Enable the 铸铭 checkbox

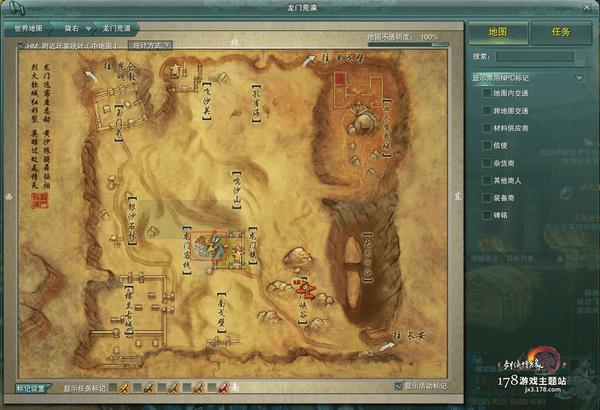point(487,215)
